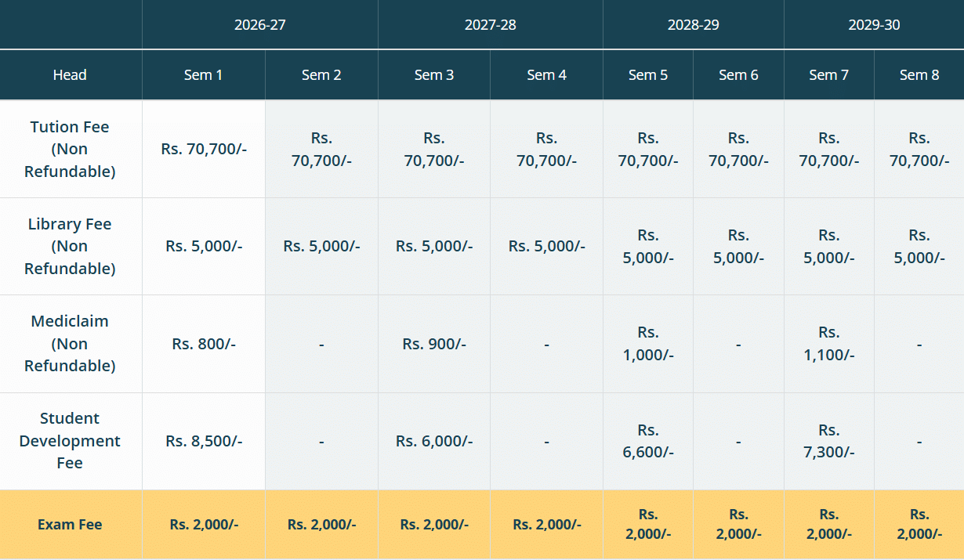
Task: Click the Sem 4 column header
Action: tap(546, 75)
